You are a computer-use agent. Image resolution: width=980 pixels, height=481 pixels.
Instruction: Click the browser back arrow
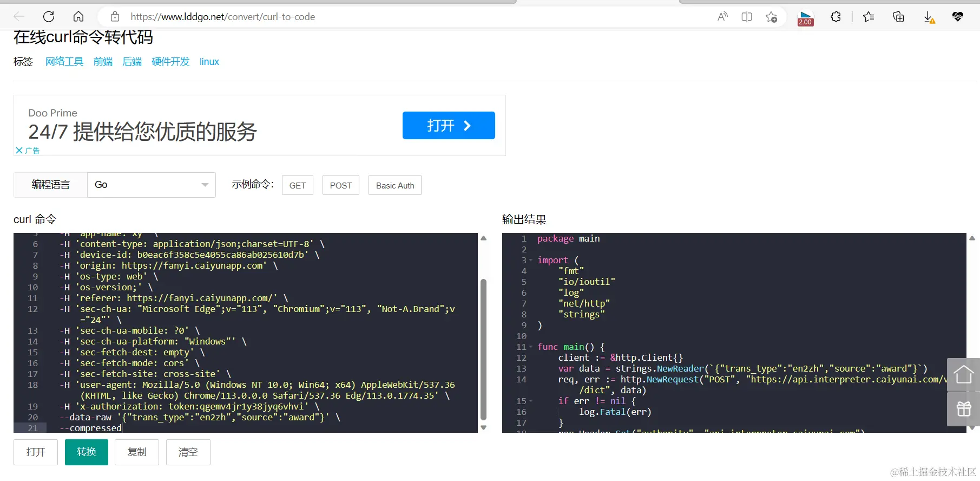[19, 17]
